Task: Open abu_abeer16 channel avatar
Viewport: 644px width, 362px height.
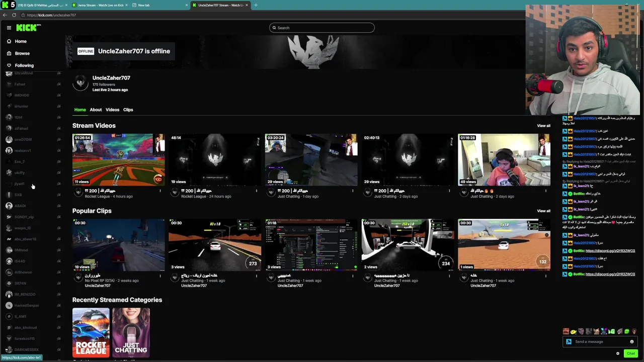Action: (9, 239)
